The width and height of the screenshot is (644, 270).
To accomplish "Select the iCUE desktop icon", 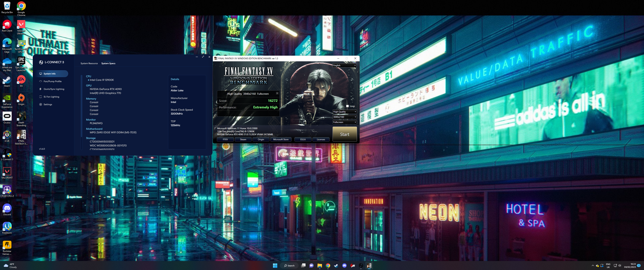I will tap(7, 136).
